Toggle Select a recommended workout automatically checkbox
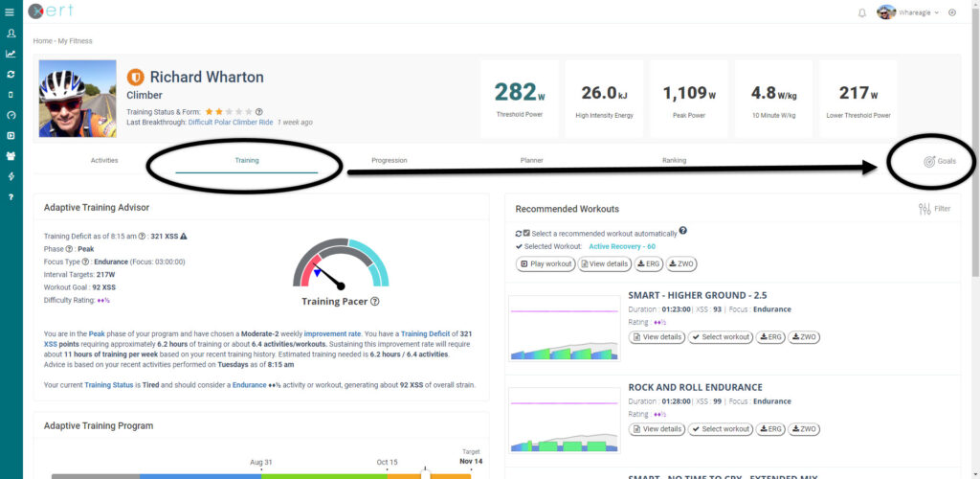The height and width of the screenshot is (479, 980). click(x=527, y=233)
